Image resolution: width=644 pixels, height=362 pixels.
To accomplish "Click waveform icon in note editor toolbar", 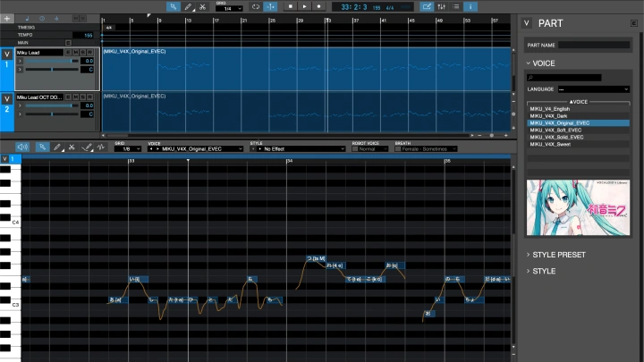I will (101, 147).
